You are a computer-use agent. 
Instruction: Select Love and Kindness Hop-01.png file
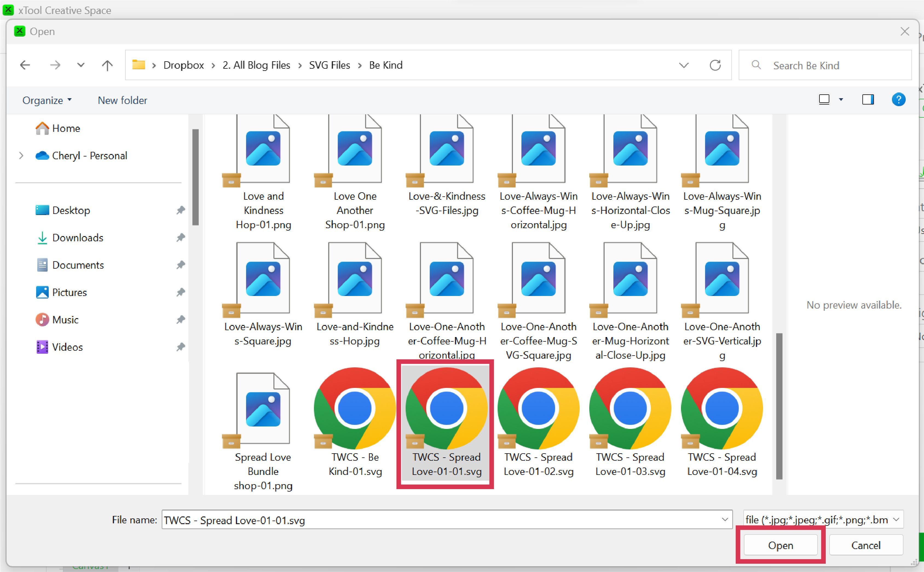pyautogui.click(x=263, y=172)
